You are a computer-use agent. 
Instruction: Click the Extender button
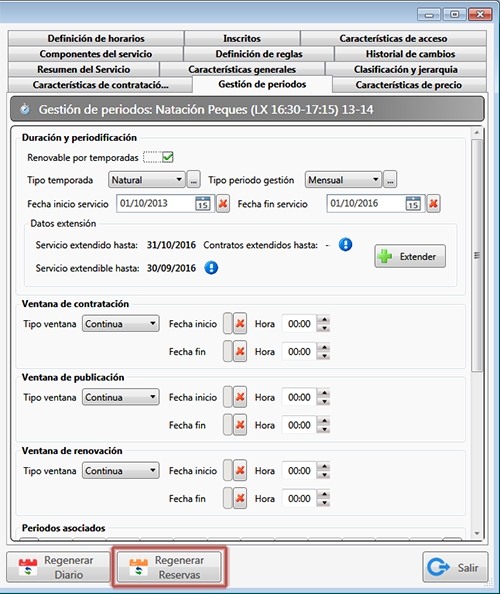pyautogui.click(x=410, y=256)
